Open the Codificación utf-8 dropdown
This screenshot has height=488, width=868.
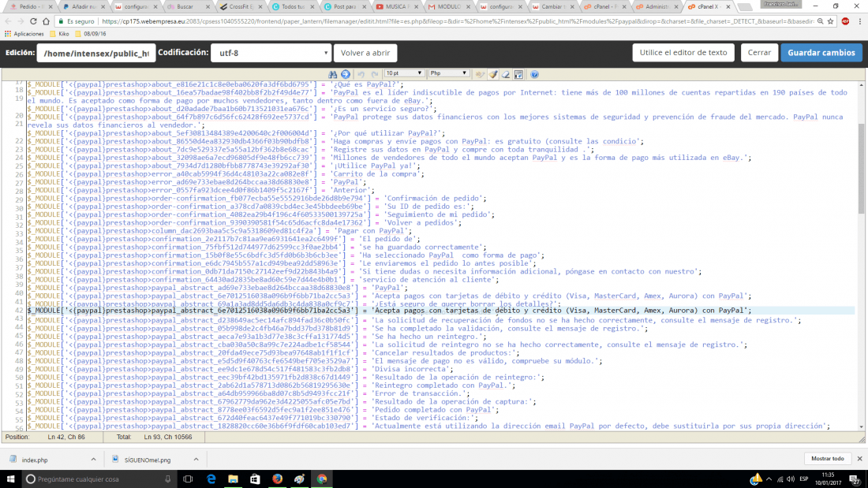(271, 53)
